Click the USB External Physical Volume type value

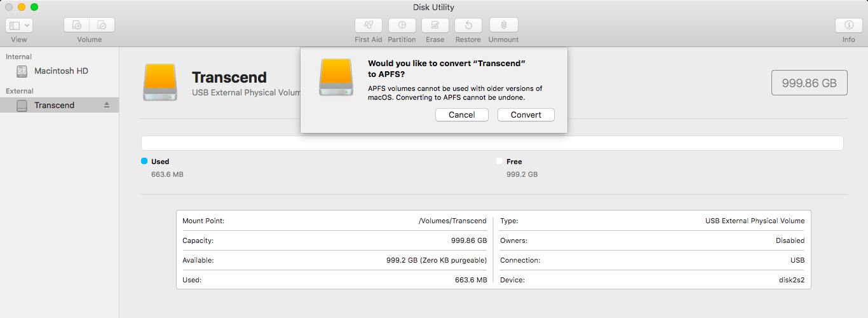755,221
